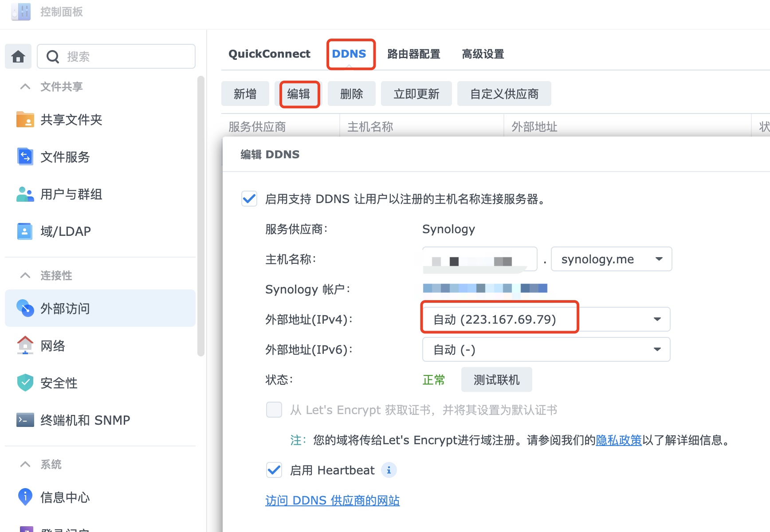This screenshot has width=770, height=532.
Task: Select 用户与群组 in the sidebar
Action: click(x=100, y=194)
